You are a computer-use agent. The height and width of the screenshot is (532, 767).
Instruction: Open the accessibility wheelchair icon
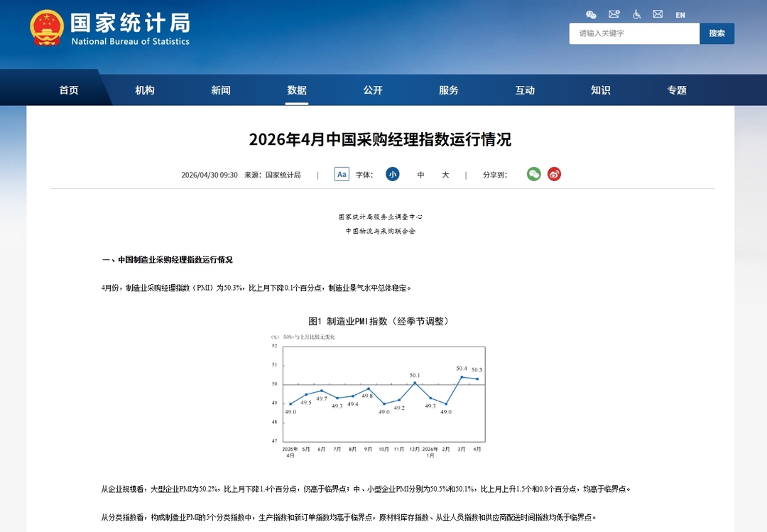636,14
